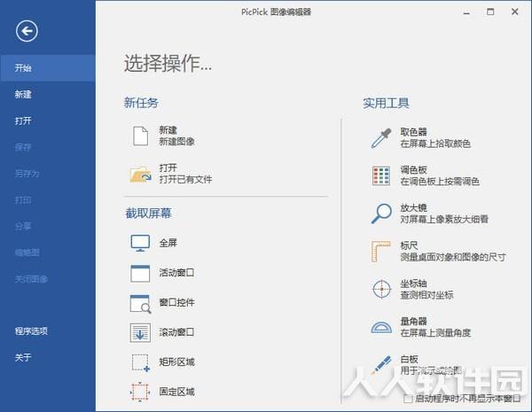Viewport: 532px width, 412px height.
Task: Click 测量桌面对象和图像的尺寸 text
Action: [x=453, y=257]
